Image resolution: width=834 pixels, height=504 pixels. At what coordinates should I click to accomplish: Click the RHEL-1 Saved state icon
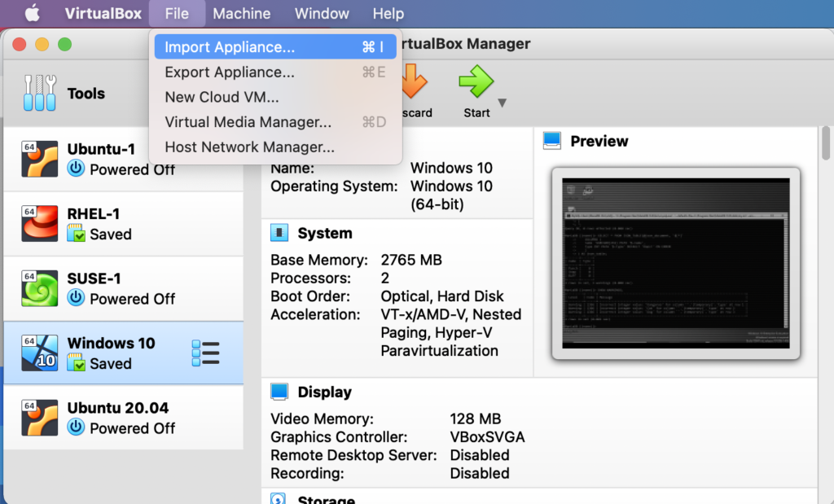[x=76, y=233]
